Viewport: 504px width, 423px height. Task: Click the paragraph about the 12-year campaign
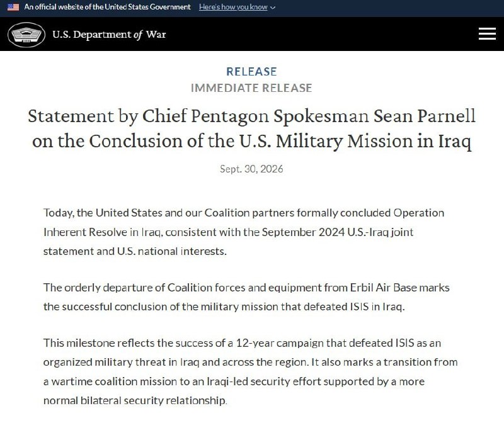250,371
